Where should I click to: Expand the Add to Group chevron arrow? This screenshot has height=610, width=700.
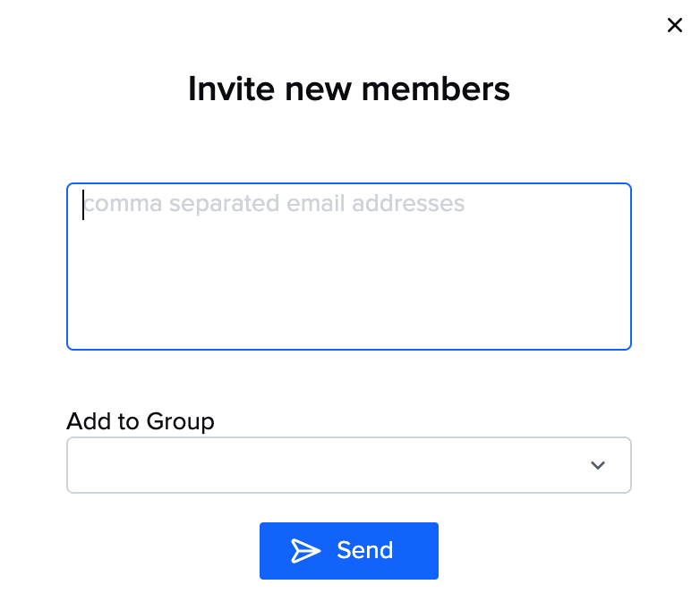pyautogui.click(x=598, y=465)
